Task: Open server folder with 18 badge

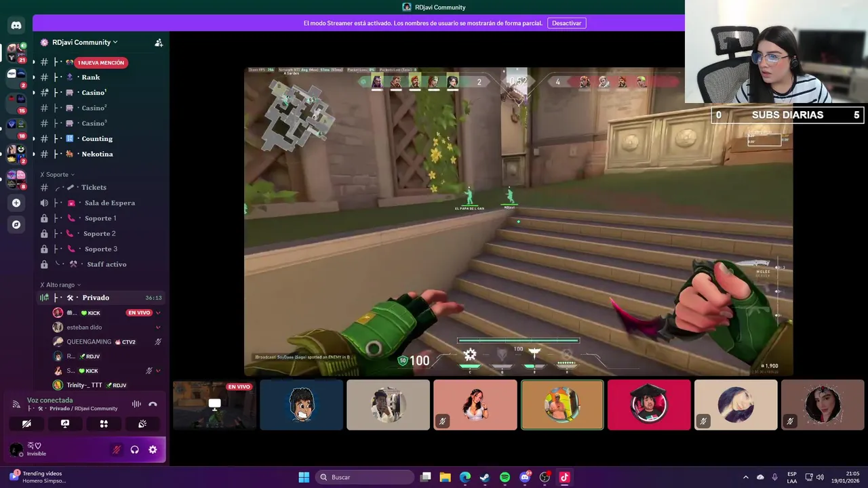Action: (16, 128)
